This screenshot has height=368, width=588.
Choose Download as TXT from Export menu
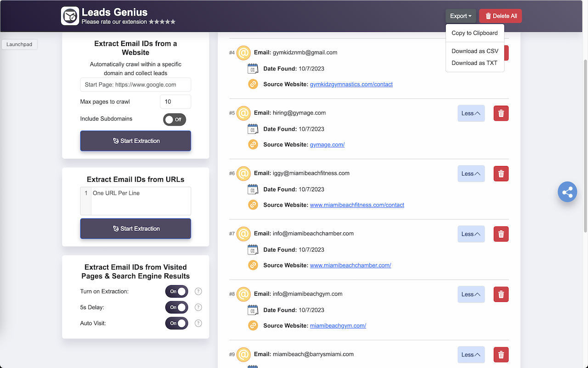[x=475, y=63]
